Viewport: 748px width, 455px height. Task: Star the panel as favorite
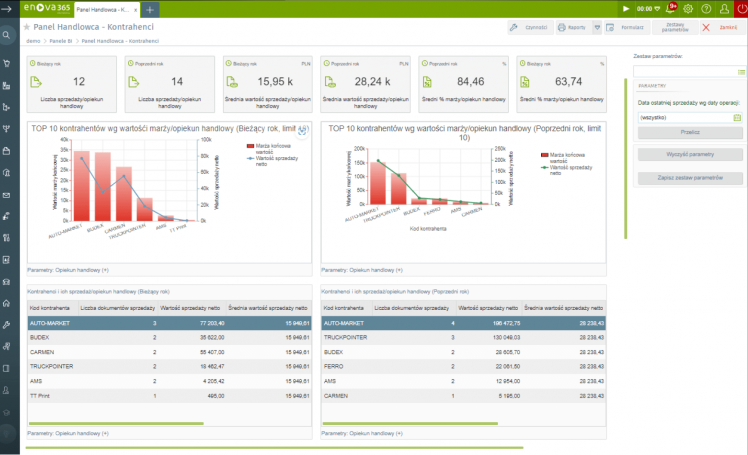point(26,28)
